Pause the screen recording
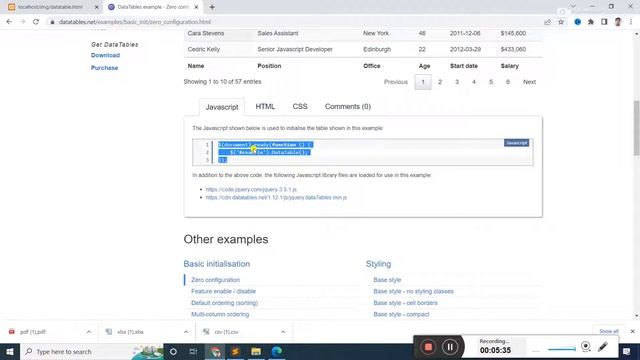Image resolution: width=640 pixels, height=360 pixels. tap(450, 347)
